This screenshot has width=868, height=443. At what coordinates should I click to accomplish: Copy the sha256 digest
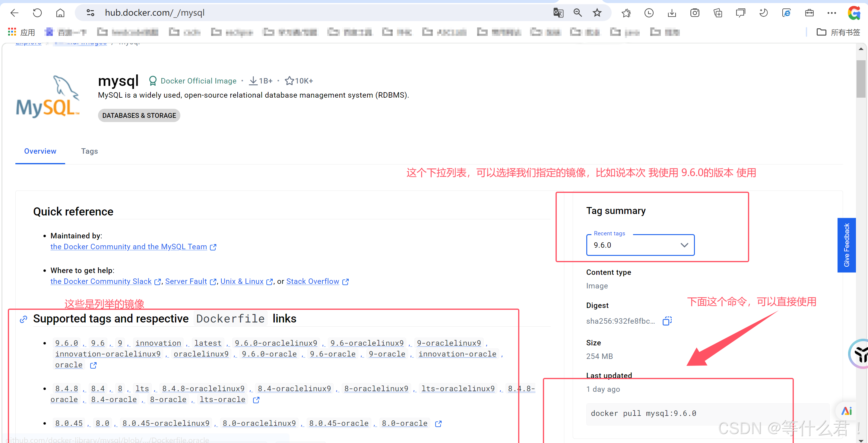coord(667,321)
